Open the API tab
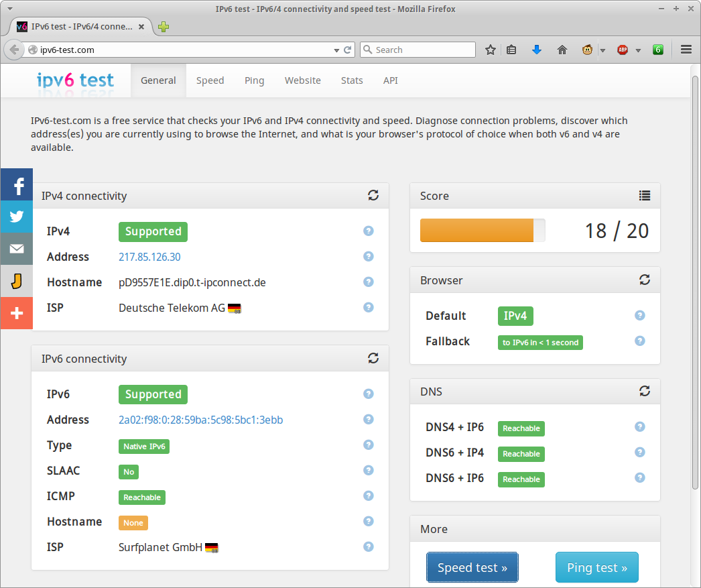The height and width of the screenshot is (588, 701). tap(390, 80)
